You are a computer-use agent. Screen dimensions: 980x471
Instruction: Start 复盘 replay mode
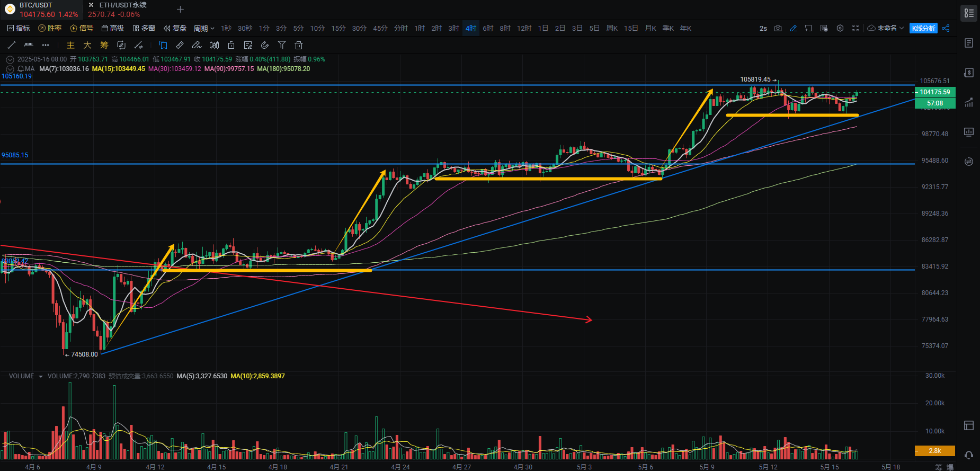tap(175, 28)
